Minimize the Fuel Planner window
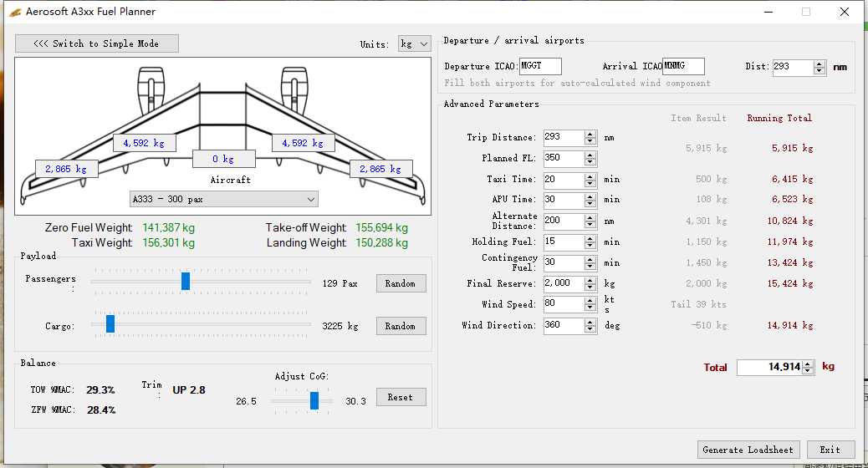 [x=768, y=12]
